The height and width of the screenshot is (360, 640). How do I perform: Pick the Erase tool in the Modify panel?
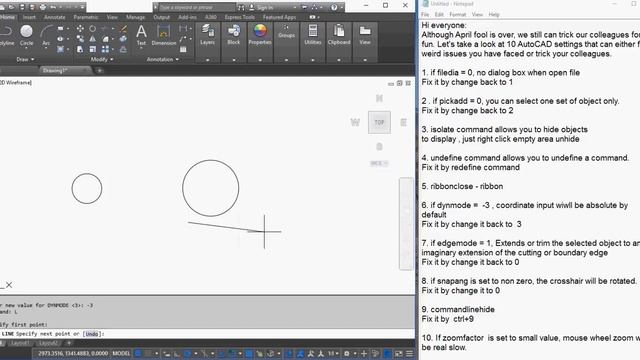pyautogui.click(x=123, y=29)
